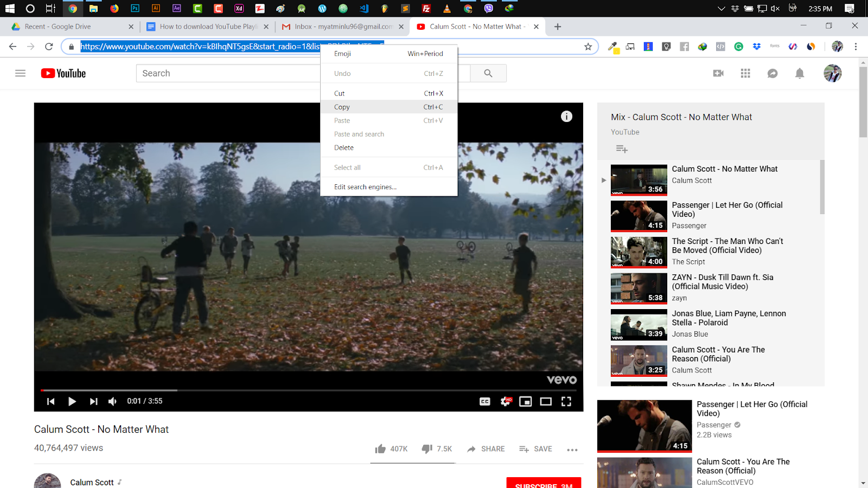
Task: Close the Calum Scott - No Matter What tab
Action: coord(536,27)
